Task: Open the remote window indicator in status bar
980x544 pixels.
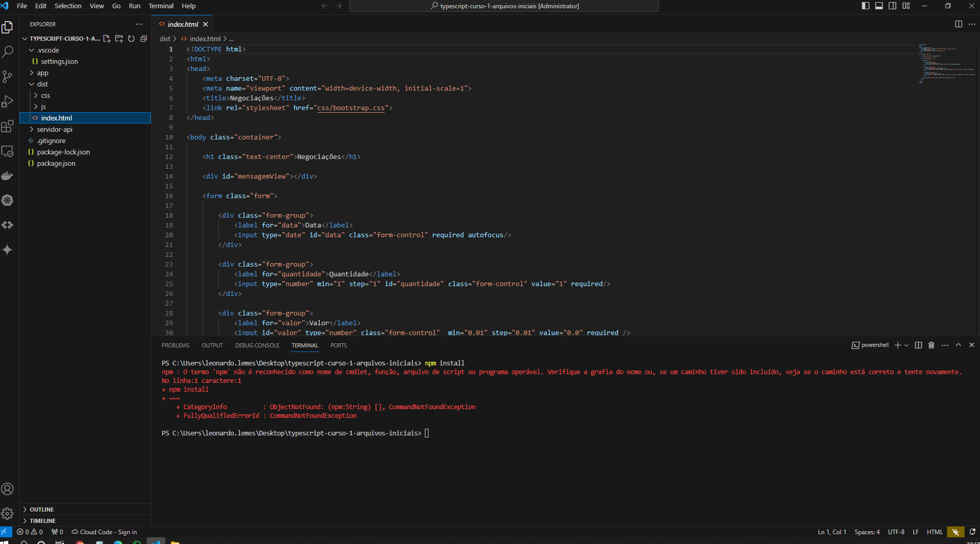Action: (6, 532)
